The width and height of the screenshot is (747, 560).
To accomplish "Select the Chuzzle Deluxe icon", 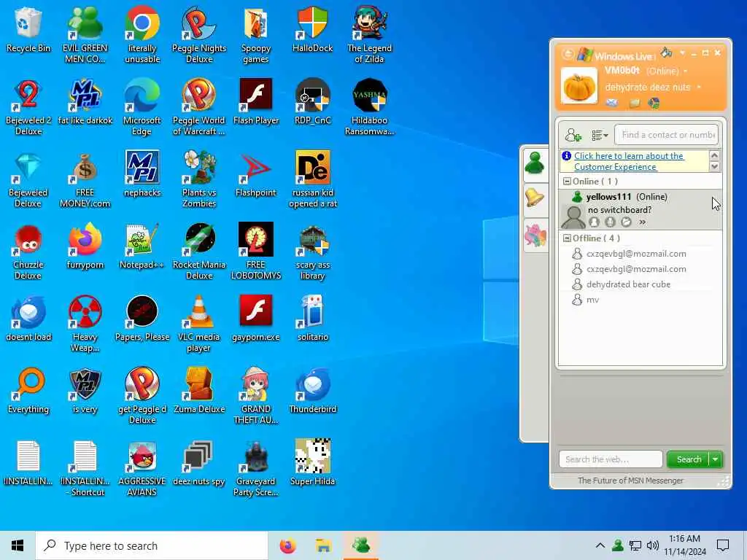I will (x=28, y=252).
